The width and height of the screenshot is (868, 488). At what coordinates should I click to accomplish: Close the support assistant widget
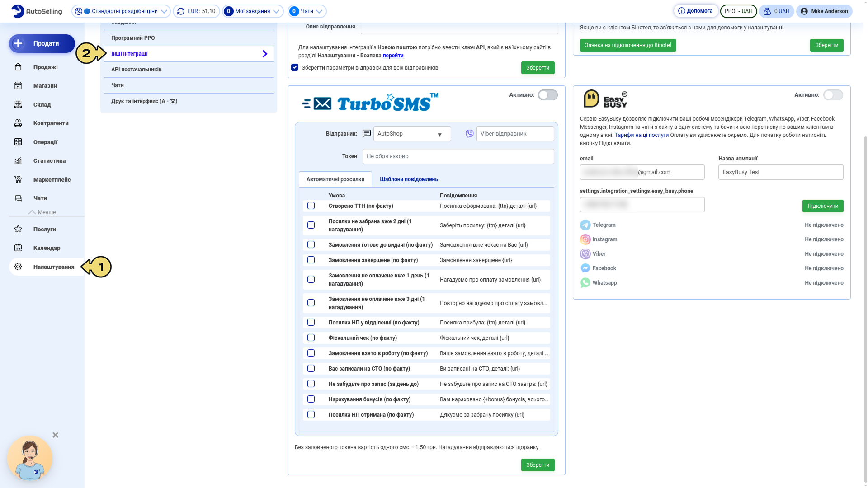[x=56, y=435]
